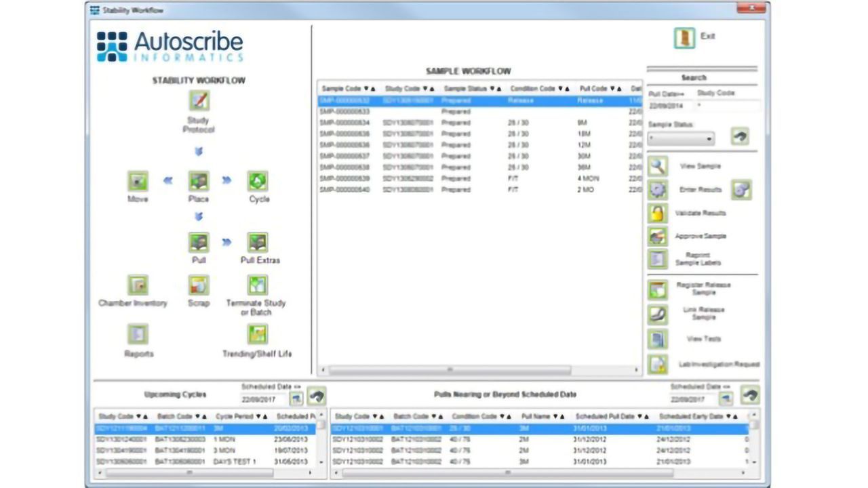
Task: Click the Move icon in Stability Workflow
Action: [138, 181]
